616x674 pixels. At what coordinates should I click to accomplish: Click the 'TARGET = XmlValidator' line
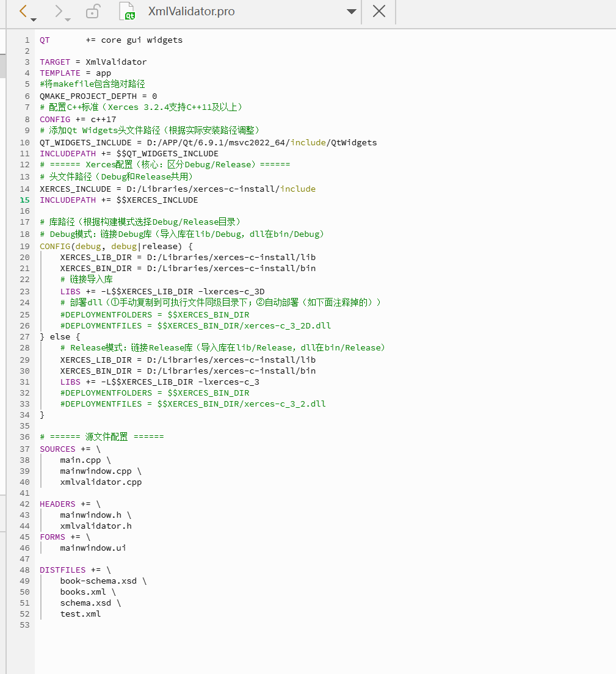[x=93, y=62]
